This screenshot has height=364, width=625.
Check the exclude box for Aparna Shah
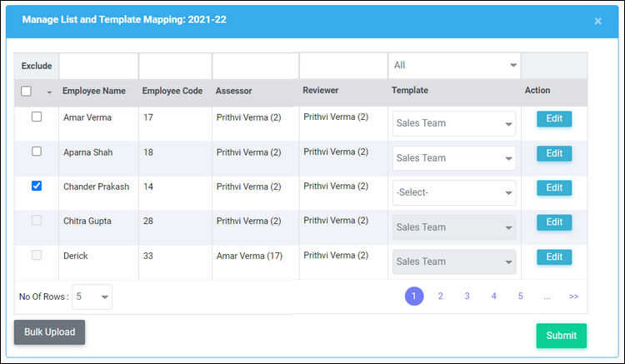tap(37, 152)
